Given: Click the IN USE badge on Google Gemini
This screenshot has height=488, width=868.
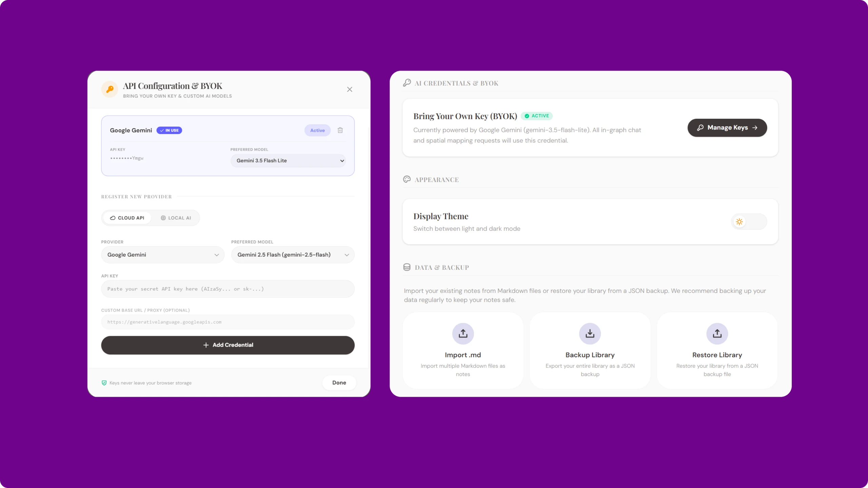Looking at the screenshot, I should click(x=169, y=130).
